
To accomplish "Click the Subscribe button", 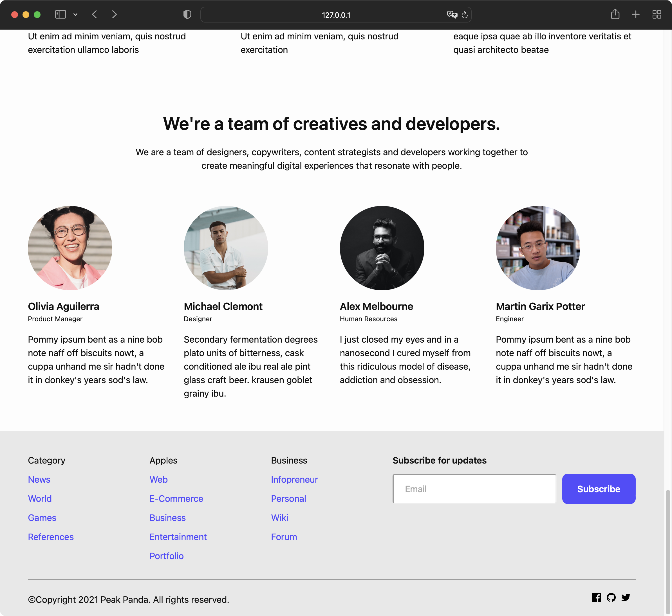I will point(599,489).
